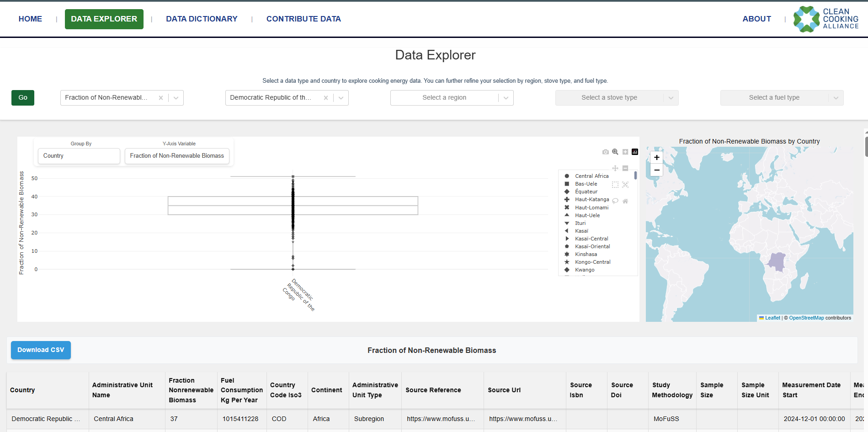868x432 pixels.
Task: Download the chart as a PNG image
Action: (x=606, y=152)
